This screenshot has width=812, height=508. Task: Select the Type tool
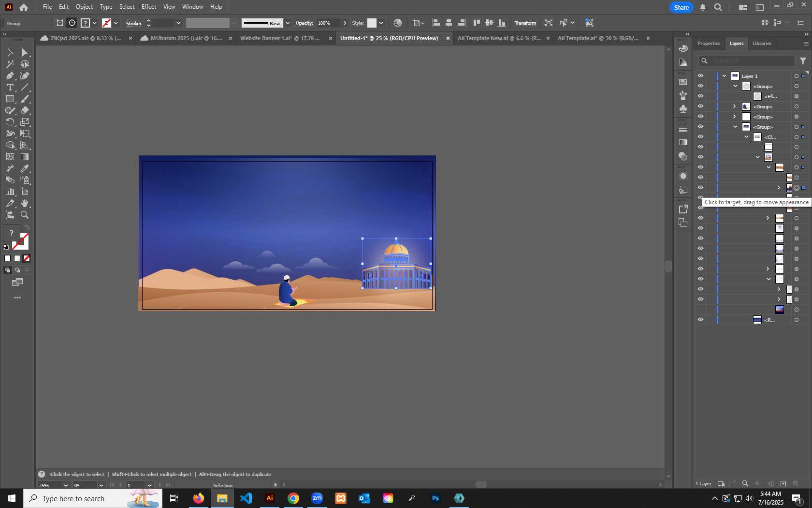click(x=10, y=87)
